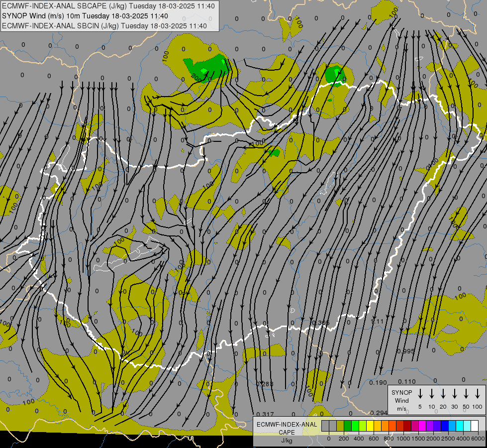Select the purple swatch before 2000
Image resolution: width=487 pixels, height=448 pixels.
(x=429, y=426)
